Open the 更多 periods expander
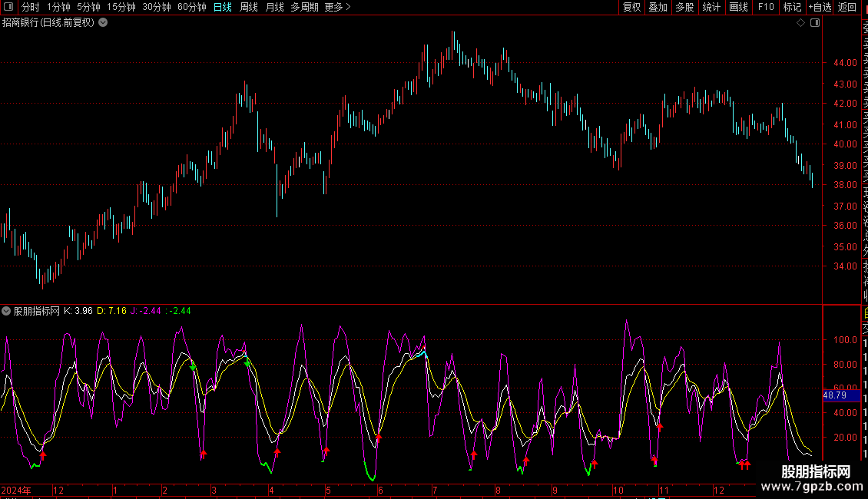The height and width of the screenshot is (499, 868). pyautogui.click(x=337, y=7)
